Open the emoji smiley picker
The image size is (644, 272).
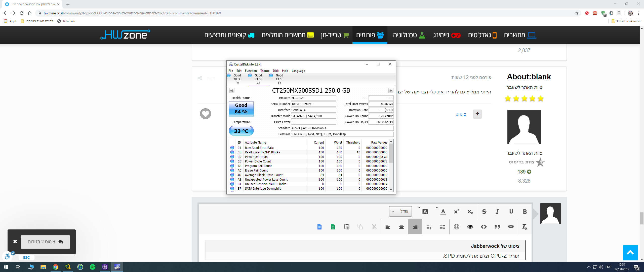pyautogui.click(x=456, y=227)
